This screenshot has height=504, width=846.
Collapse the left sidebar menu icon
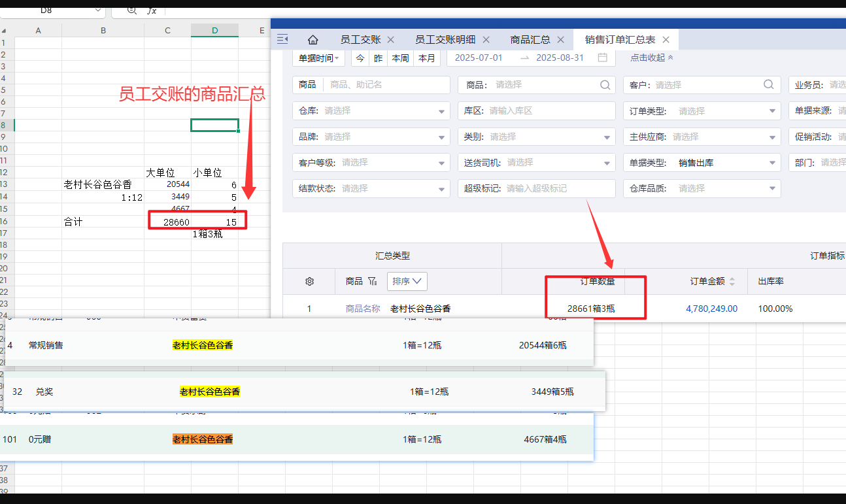pos(282,39)
